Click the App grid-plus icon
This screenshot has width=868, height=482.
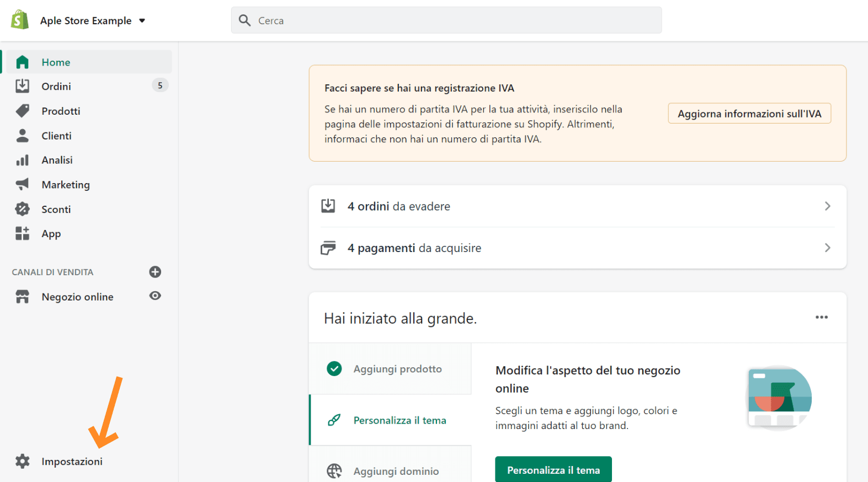point(22,233)
